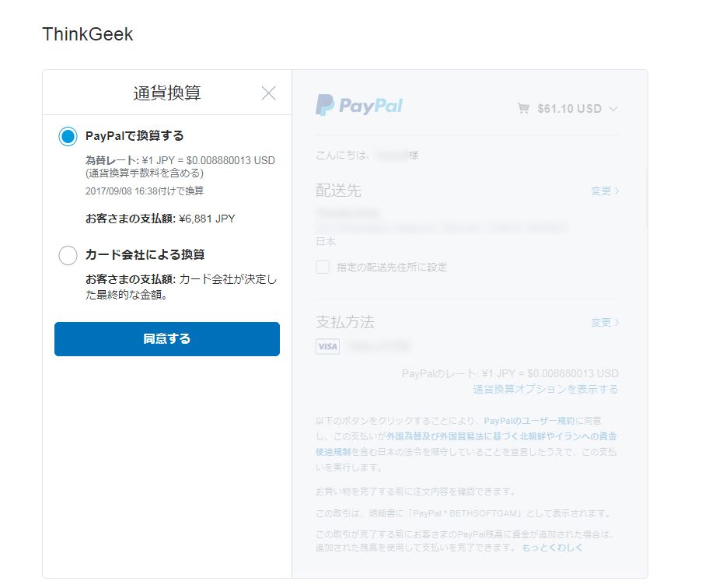Open PayPalのユーザー規約 link

[x=529, y=421]
